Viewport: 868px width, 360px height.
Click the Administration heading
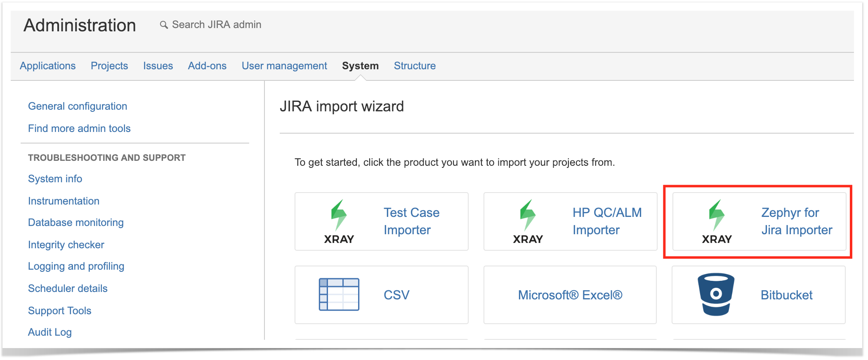click(80, 25)
